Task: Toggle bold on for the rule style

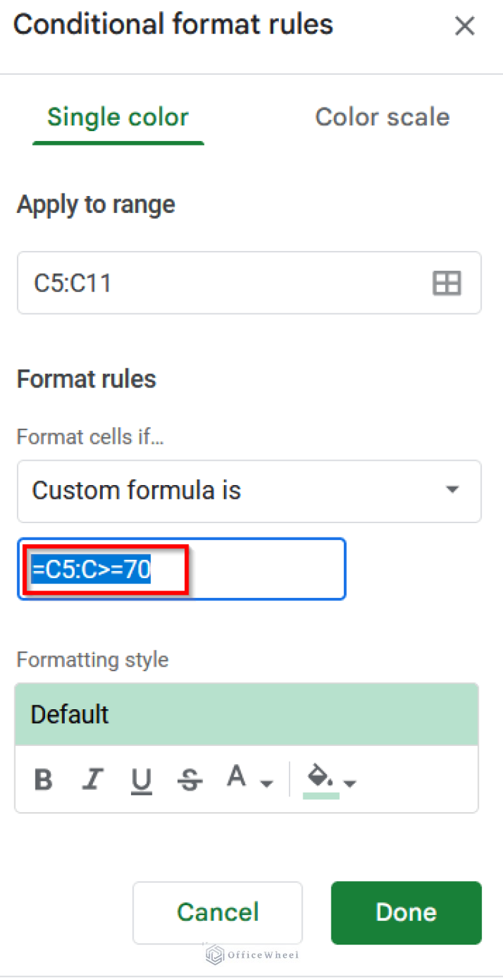Action: [43, 779]
